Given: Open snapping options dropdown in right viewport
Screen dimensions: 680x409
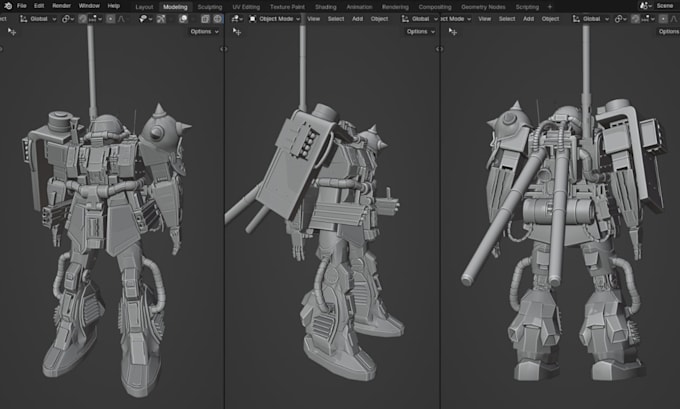Looking at the screenshot, I should tap(648, 19).
